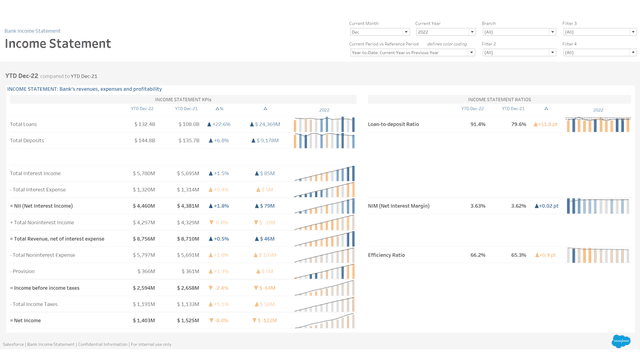The width and height of the screenshot is (640, 363).
Task: Click the Net Income row label
Action: pos(25,321)
